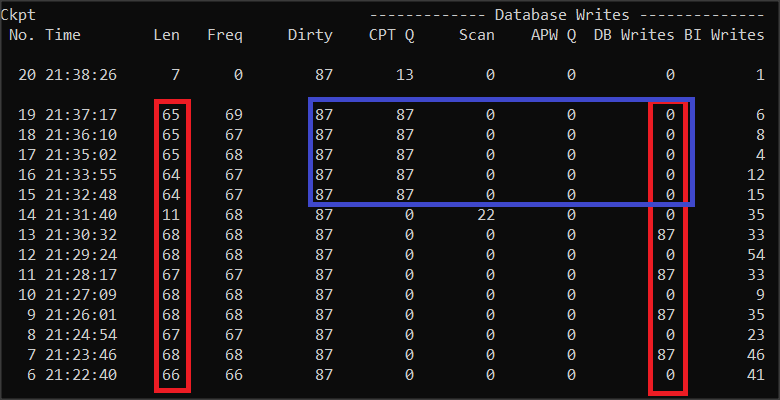Click the Freq column header
Viewport: 780px width, 400px height.
click(224, 35)
